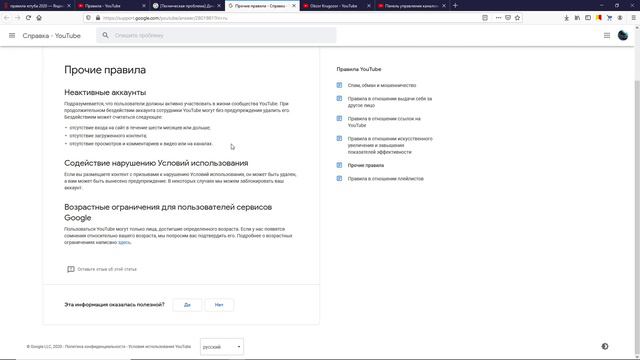Click the 'Прочие правила' page title
The height and width of the screenshot is (360, 640).
coord(105,70)
